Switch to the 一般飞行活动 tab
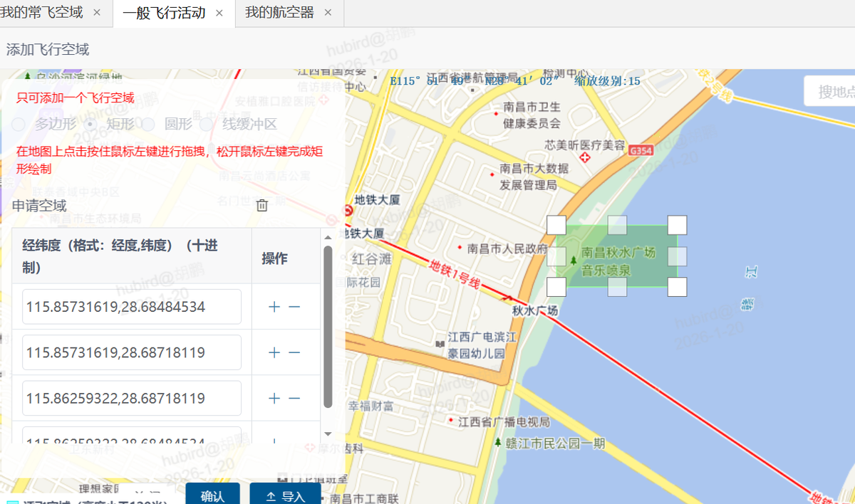The height and width of the screenshot is (504, 855). 165,13
